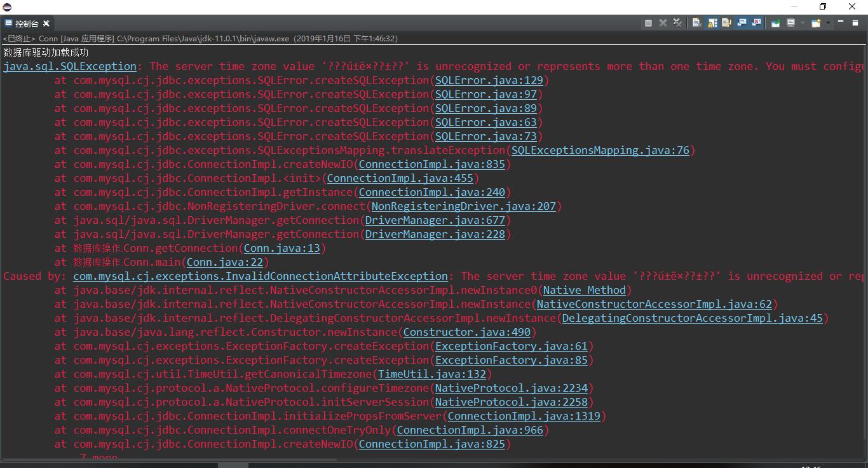This screenshot has height=468, width=868.
Task: Open Constructor.java:490 link
Action: point(467,332)
